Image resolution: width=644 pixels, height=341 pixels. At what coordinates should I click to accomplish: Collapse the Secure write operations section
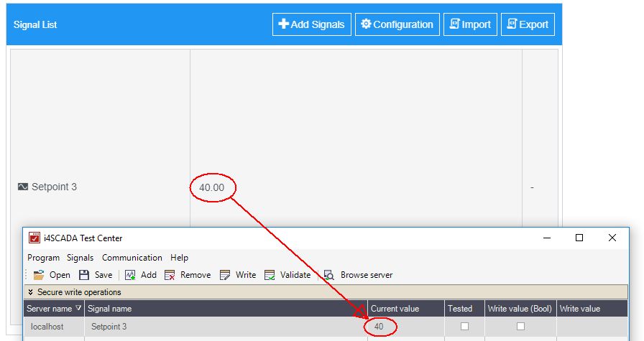pyautogui.click(x=30, y=292)
